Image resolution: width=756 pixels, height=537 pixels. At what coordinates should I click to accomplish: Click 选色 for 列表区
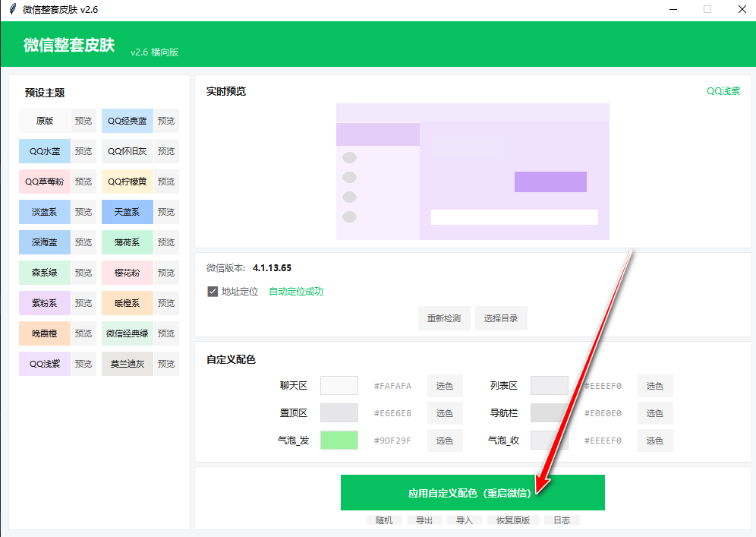[655, 386]
